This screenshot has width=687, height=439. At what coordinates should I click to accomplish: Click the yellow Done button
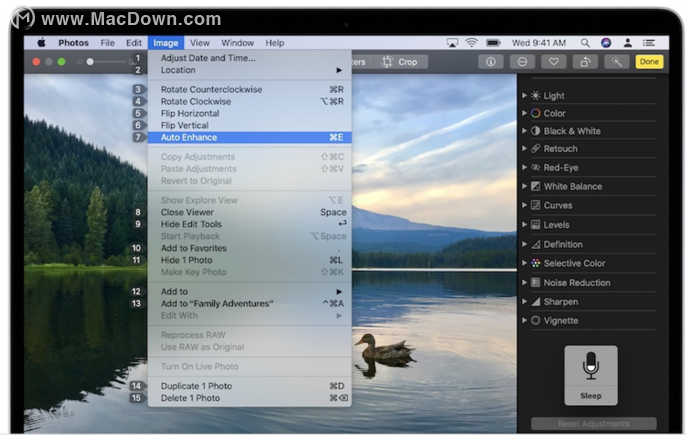click(x=649, y=62)
